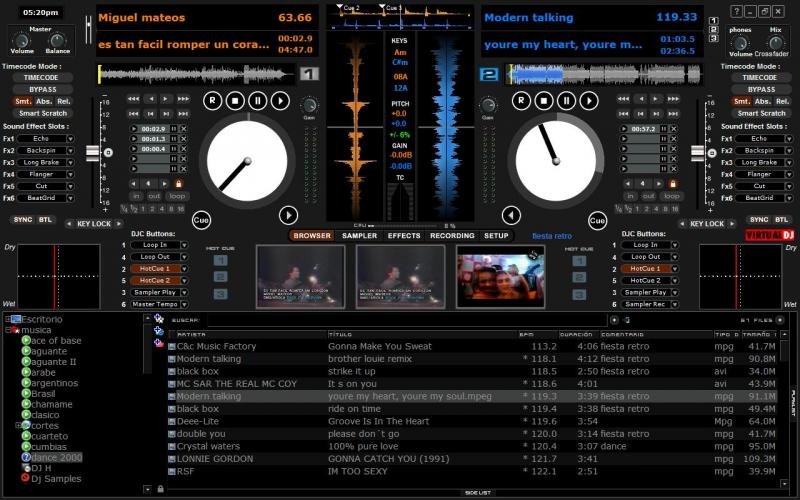800x500 pixels.
Task: Click the right deck number 2 badge
Action: pos(489,74)
